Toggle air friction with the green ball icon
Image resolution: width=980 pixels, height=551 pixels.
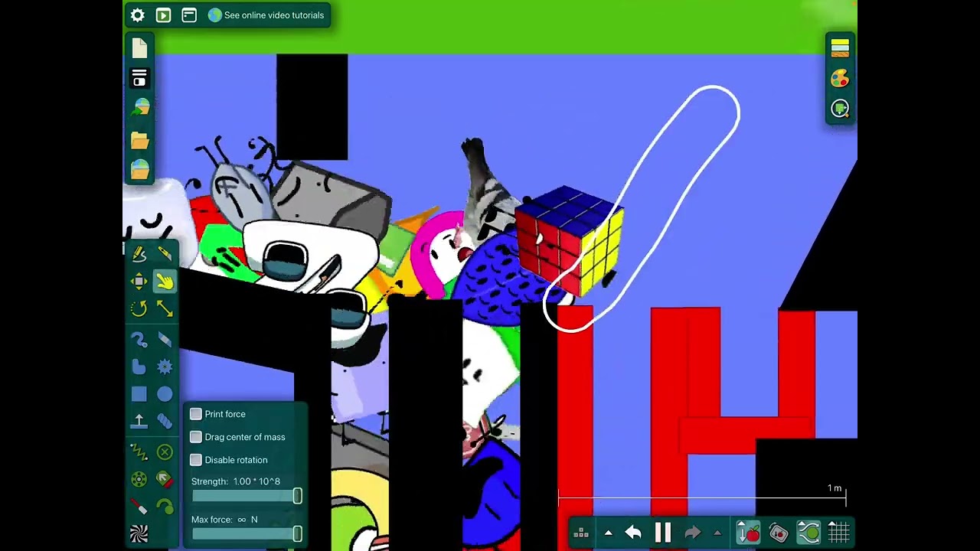(x=809, y=533)
